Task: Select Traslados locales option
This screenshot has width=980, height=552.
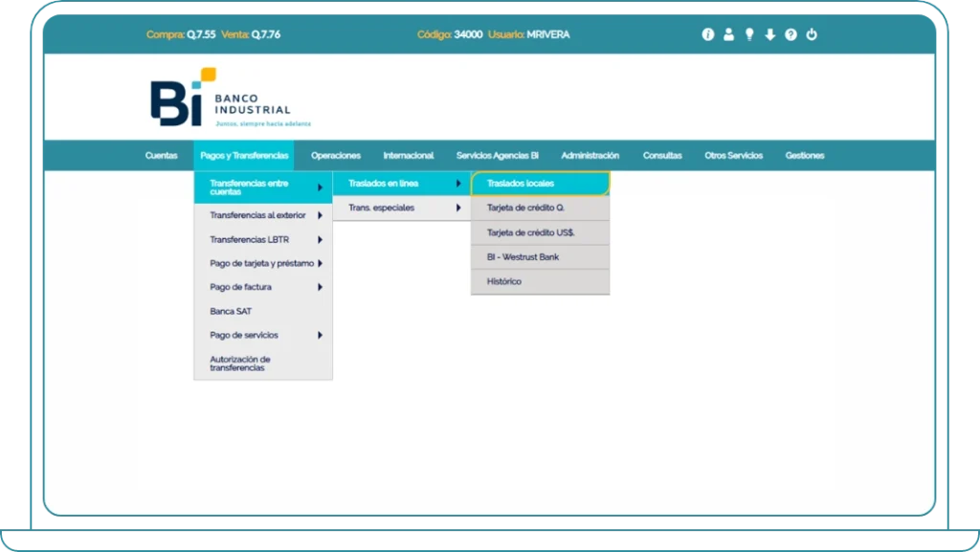Action: pos(540,184)
